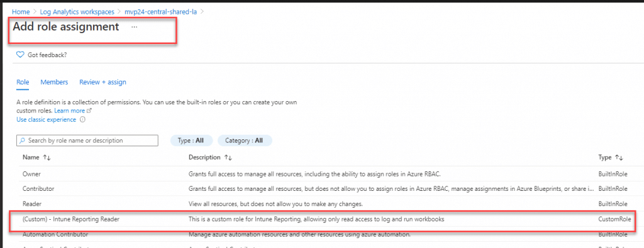Click the Type column sort arrows
Viewport: 644px width, 248px height.
[x=619, y=158]
